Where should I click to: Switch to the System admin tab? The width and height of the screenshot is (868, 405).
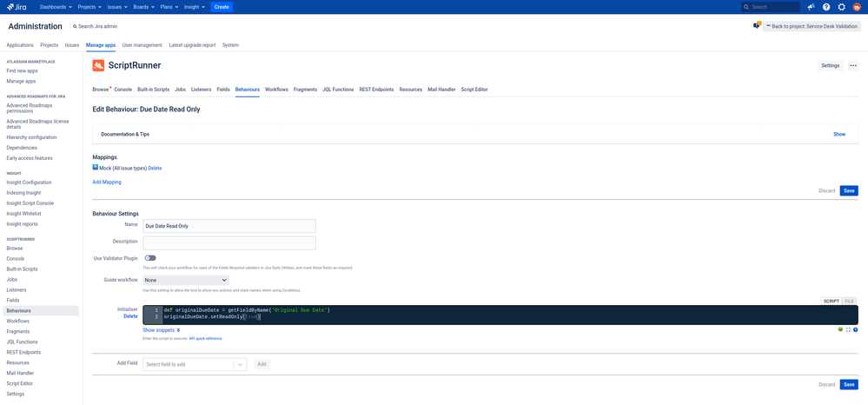[x=230, y=45]
